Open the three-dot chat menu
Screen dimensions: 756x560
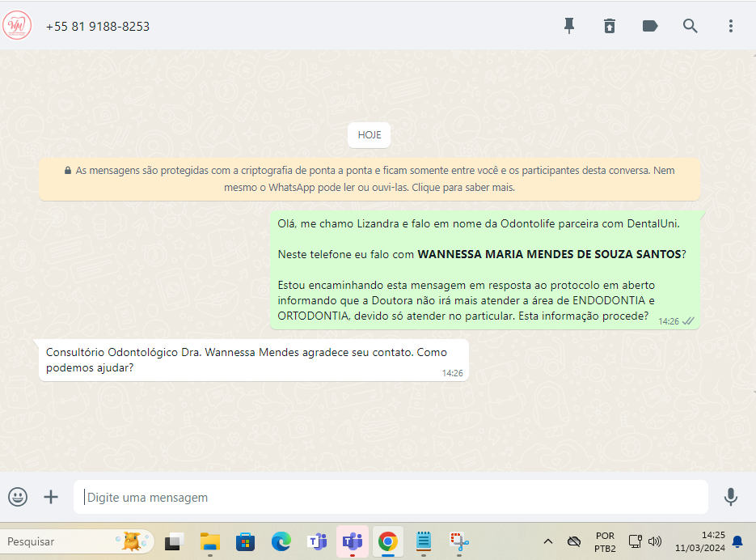pyautogui.click(x=731, y=26)
